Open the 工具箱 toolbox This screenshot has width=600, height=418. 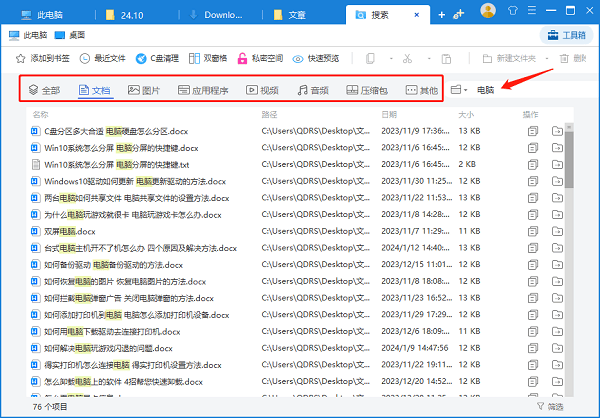coord(566,36)
